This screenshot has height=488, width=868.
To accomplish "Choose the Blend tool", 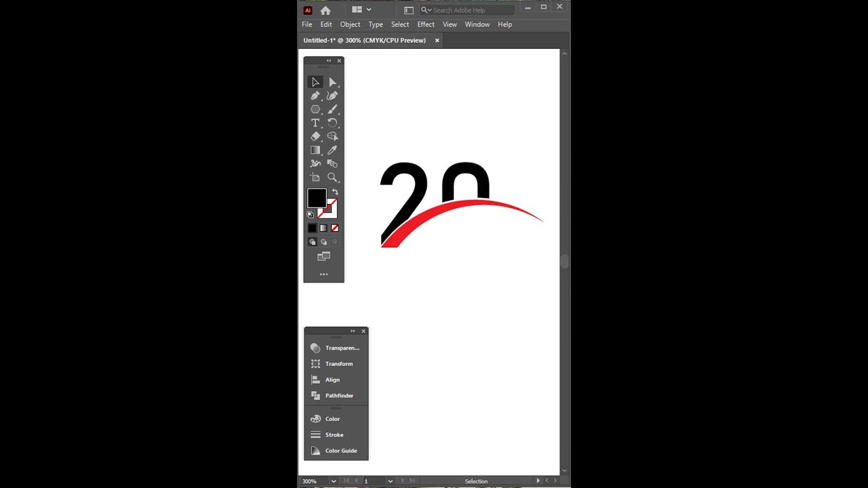I will coord(332,163).
